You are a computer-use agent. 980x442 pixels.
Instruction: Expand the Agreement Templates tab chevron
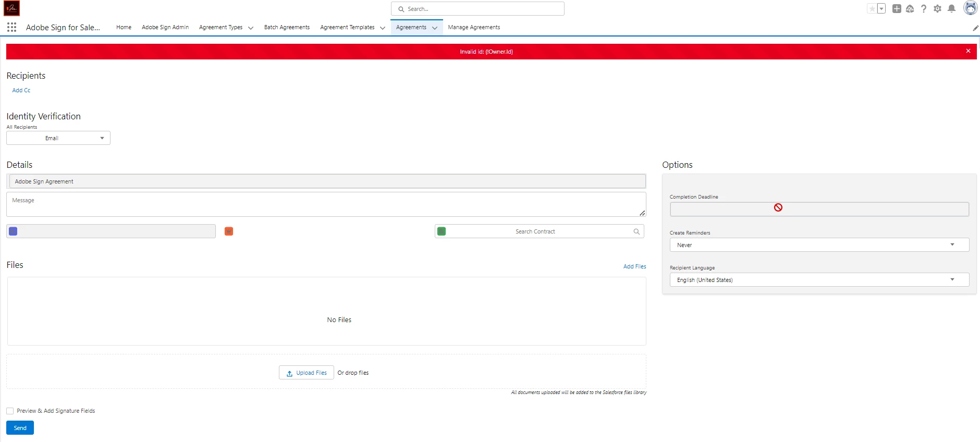coord(383,28)
